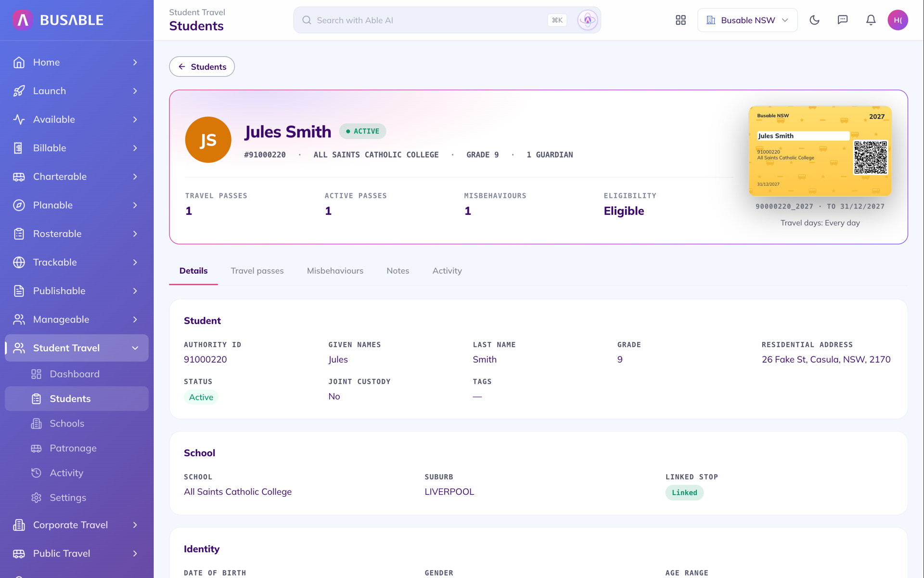The width and height of the screenshot is (924, 578).
Task: Click the Public Travel bus icon
Action: point(19,553)
